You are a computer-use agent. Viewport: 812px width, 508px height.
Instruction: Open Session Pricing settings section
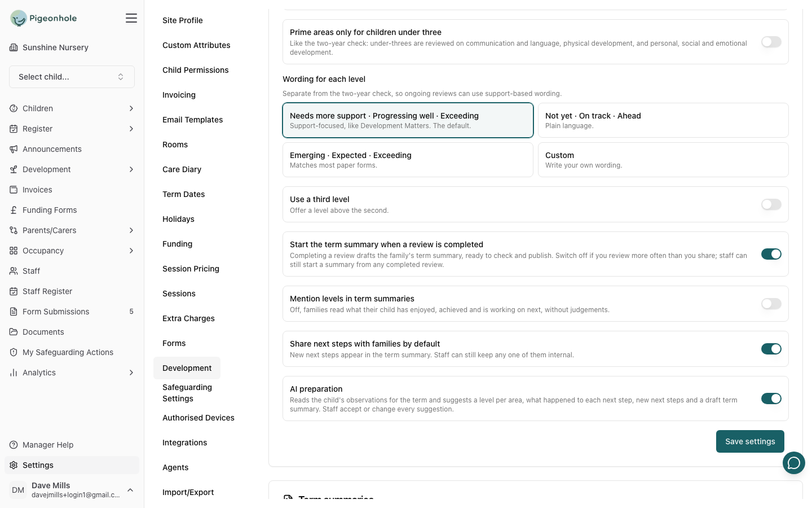click(x=191, y=269)
